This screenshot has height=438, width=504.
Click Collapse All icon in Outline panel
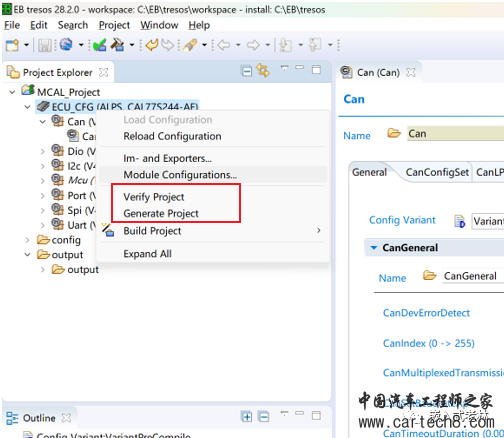(263, 417)
